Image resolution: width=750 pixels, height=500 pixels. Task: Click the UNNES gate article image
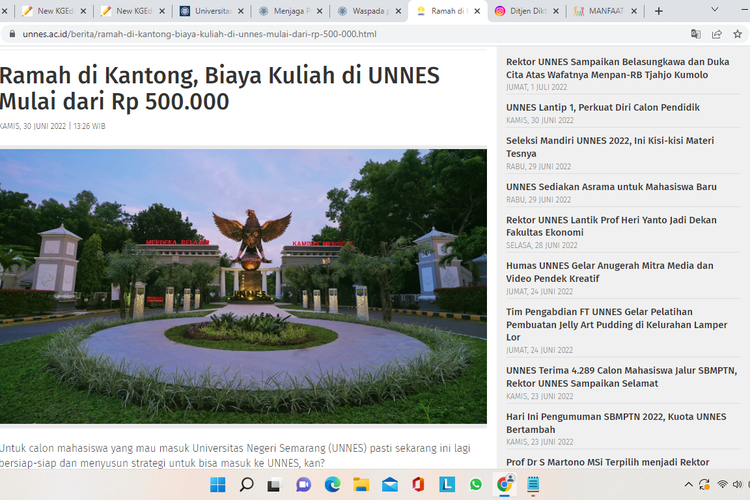[x=243, y=287]
